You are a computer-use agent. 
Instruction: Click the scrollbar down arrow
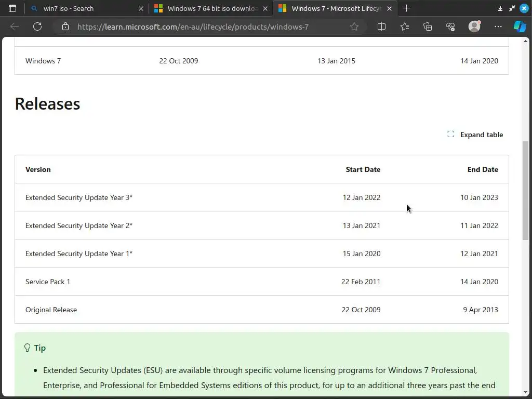tap(526, 393)
